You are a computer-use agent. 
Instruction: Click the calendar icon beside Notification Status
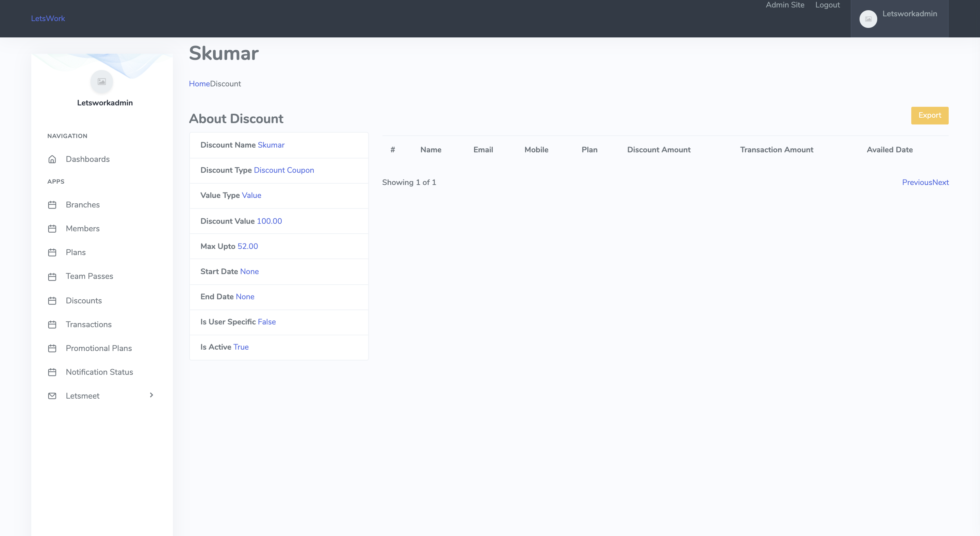point(52,372)
